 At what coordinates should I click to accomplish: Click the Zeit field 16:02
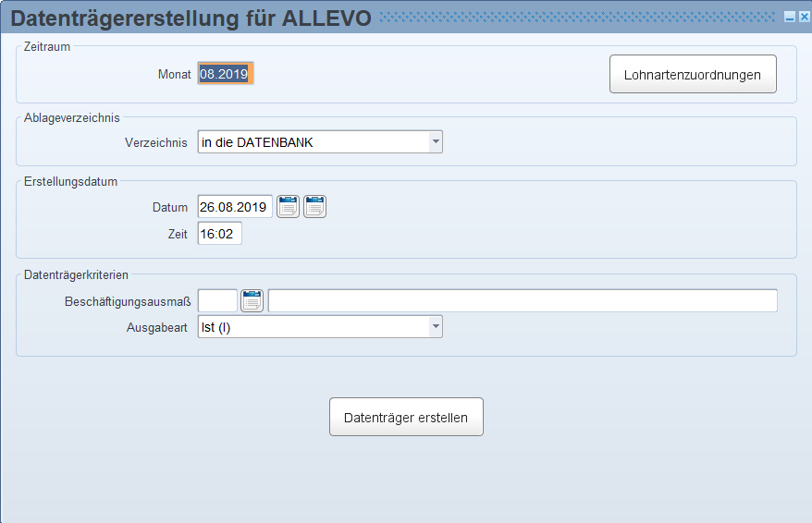[x=219, y=234]
